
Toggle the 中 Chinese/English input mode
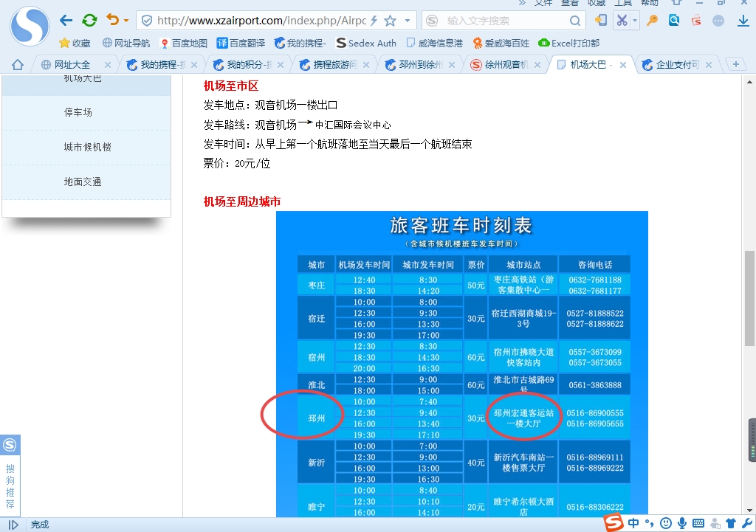pyautogui.click(x=634, y=523)
